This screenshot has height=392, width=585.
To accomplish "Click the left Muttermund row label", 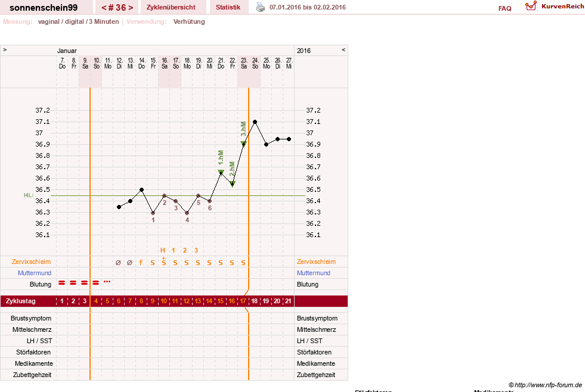I will point(35,273).
